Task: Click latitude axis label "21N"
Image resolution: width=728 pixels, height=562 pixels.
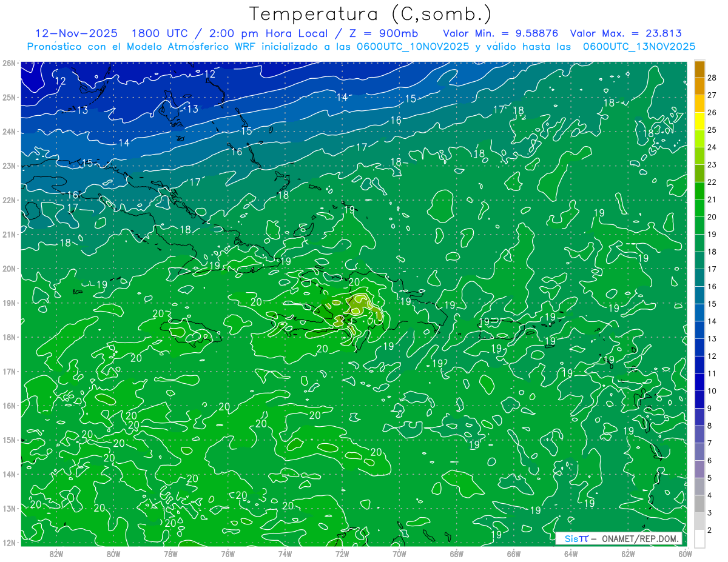Action: [9, 235]
